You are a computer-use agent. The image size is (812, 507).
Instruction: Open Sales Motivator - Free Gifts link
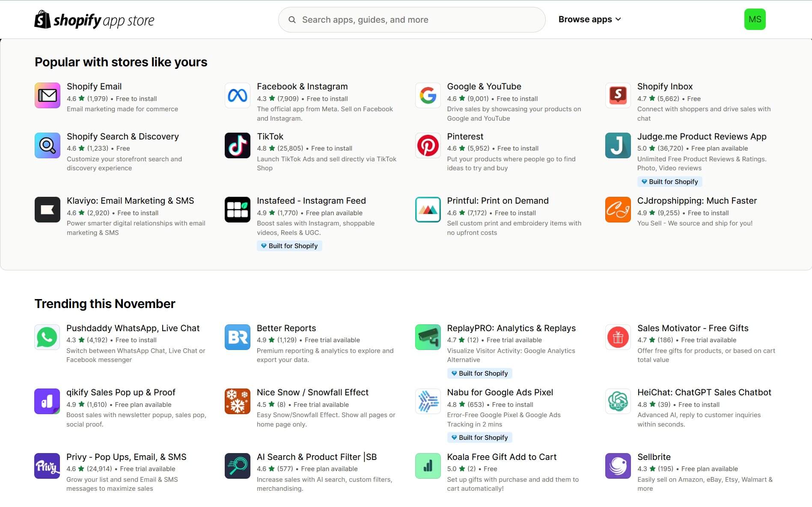coord(693,328)
